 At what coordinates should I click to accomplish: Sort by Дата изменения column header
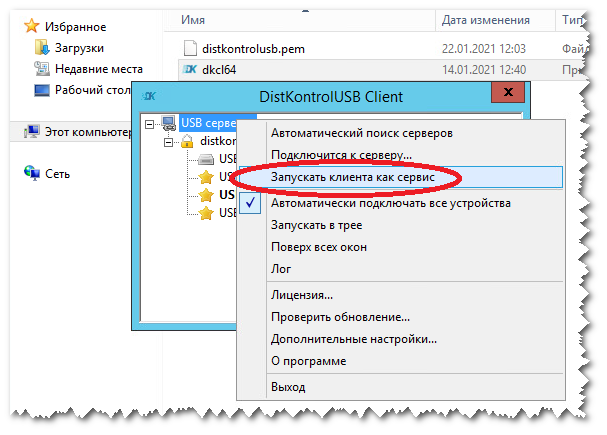click(485, 20)
